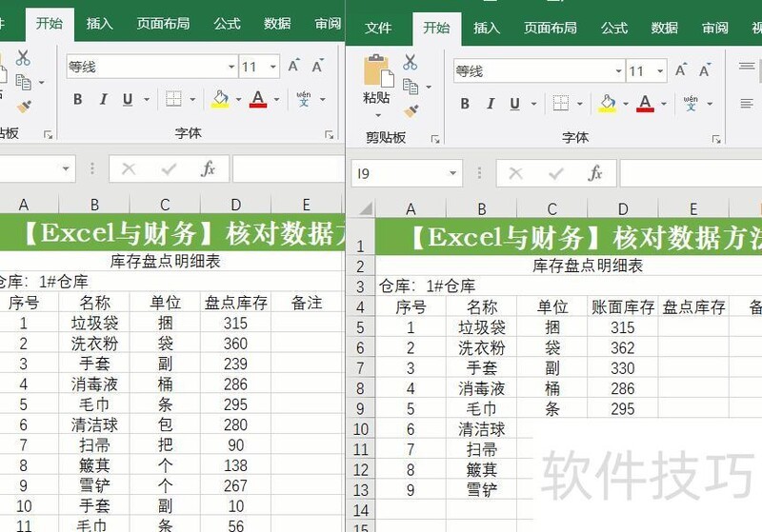
Task: Switch to 插入 tab in left window
Action: click(99, 23)
